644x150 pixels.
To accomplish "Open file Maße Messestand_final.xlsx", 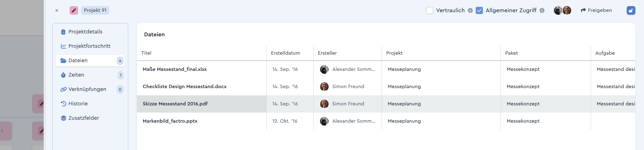I will 175,69.
